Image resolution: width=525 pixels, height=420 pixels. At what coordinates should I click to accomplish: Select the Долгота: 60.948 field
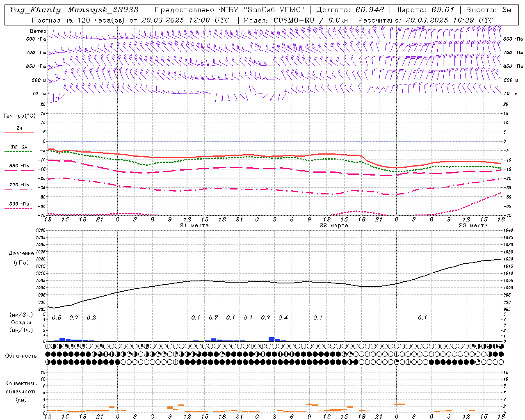pos(350,10)
